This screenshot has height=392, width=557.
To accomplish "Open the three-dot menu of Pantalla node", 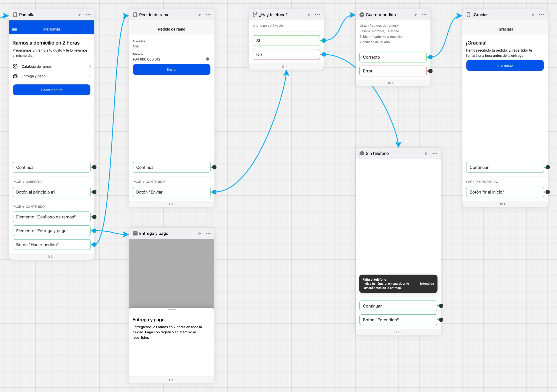I will click(x=88, y=15).
